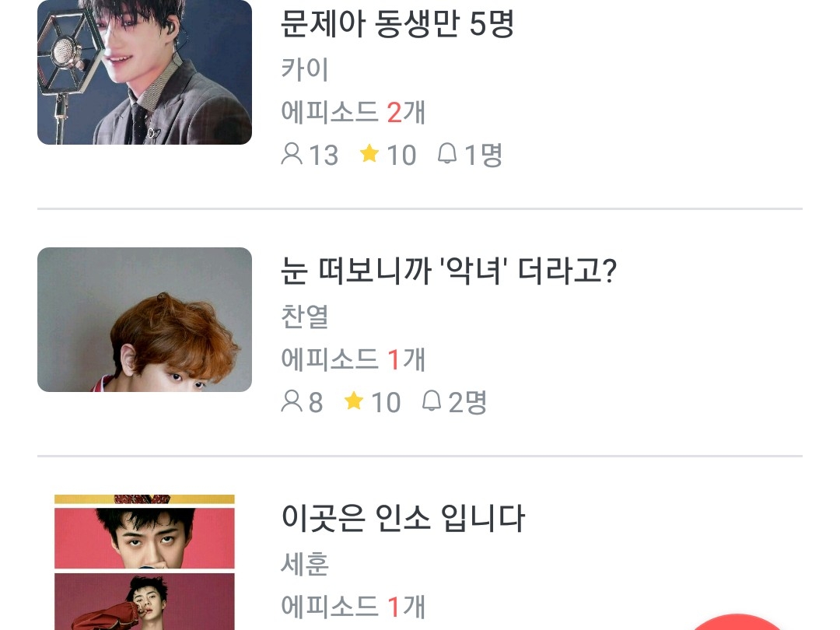
Task: Tap the bell subscriber icon showing 2명
Action: click(x=431, y=401)
